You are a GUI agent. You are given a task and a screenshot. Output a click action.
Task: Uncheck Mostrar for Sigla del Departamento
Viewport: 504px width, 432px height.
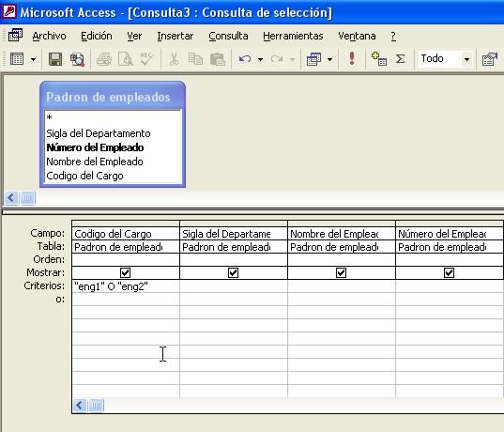click(x=233, y=272)
